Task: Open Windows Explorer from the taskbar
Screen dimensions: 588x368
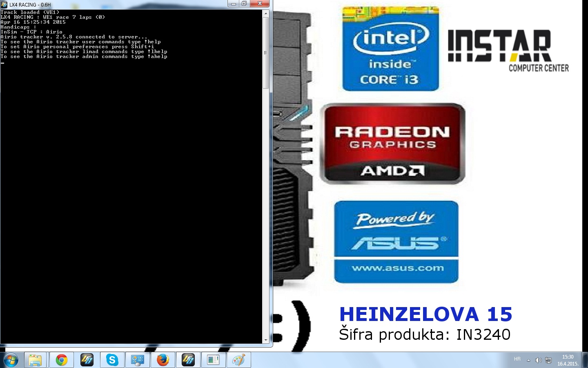Action: pyautogui.click(x=36, y=360)
